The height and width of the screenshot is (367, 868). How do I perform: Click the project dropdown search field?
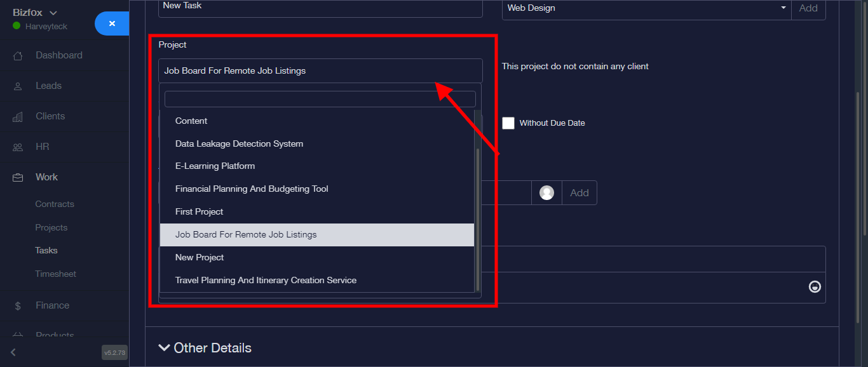320,99
